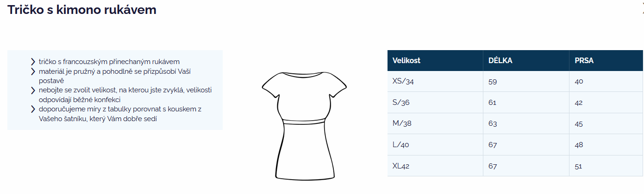Select the S/36 size row
The height and width of the screenshot is (194, 644).
pos(515,103)
